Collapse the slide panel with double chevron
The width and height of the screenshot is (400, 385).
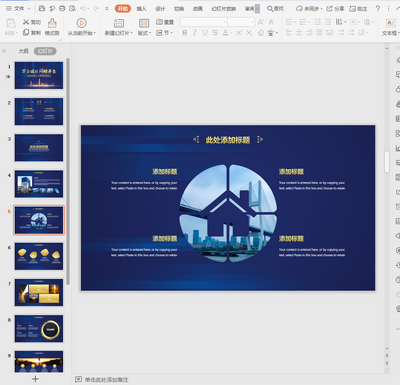tap(4, 51)
